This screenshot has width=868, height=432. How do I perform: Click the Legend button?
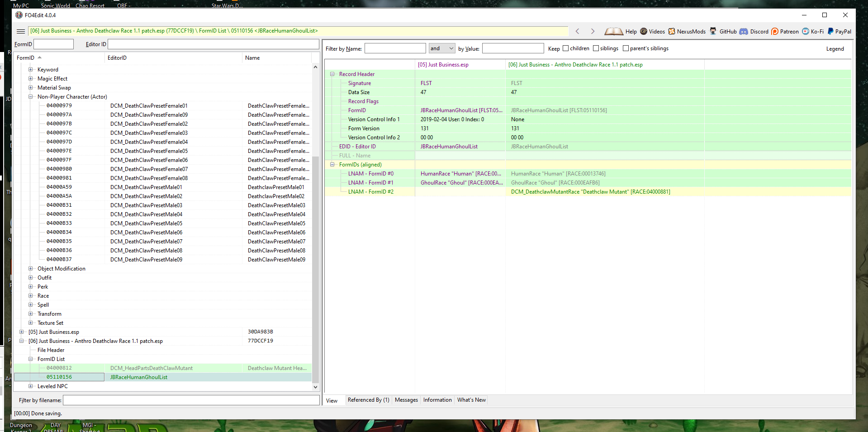click(835, 49)
